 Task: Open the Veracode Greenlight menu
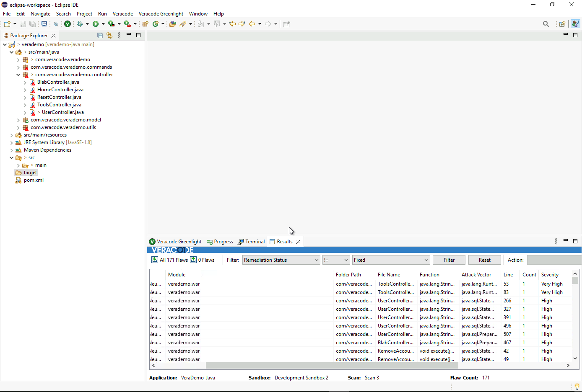[x=161, y=14]
